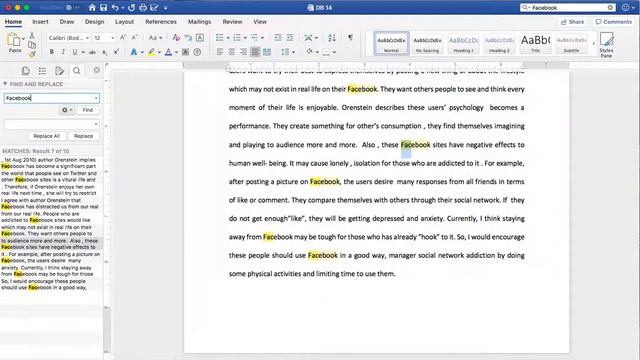Print the document via printer icon
Image resolution: width=640 pixels, height=360 pixels.
(143, 7)
